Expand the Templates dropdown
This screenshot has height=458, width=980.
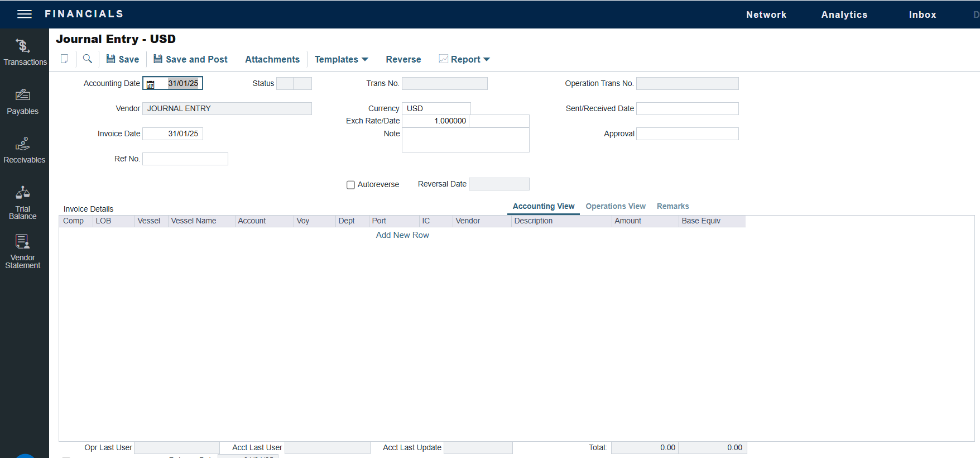tap(341, 59)
